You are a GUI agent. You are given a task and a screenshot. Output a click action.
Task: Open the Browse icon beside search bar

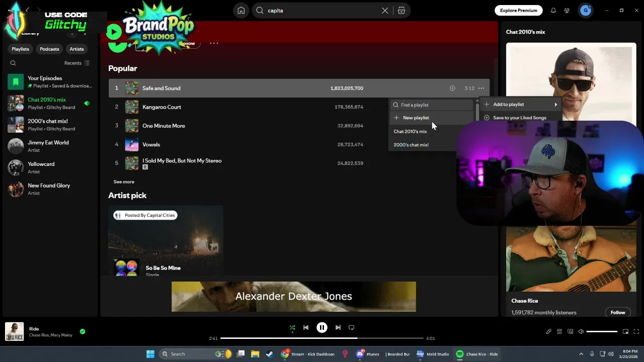tap(401, 10)
